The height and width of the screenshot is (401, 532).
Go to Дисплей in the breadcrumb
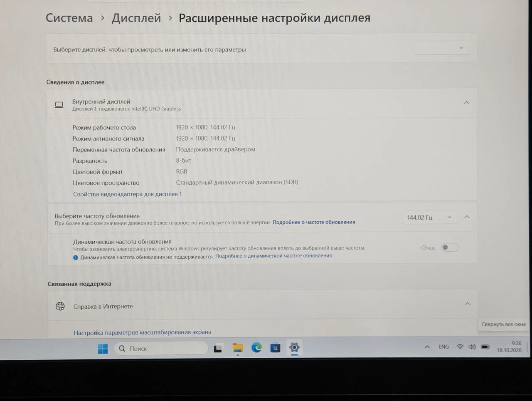point(136,18)
